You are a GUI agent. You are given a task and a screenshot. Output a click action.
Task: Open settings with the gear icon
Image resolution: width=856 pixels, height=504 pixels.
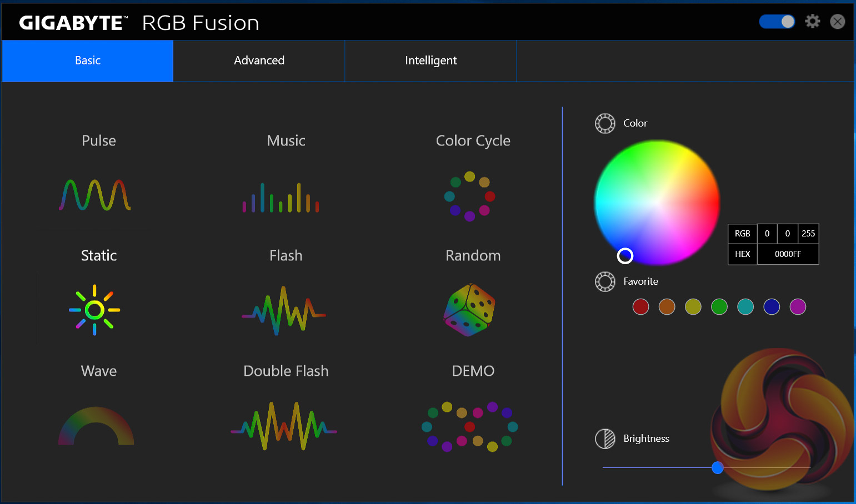click(x=813, y=22)
